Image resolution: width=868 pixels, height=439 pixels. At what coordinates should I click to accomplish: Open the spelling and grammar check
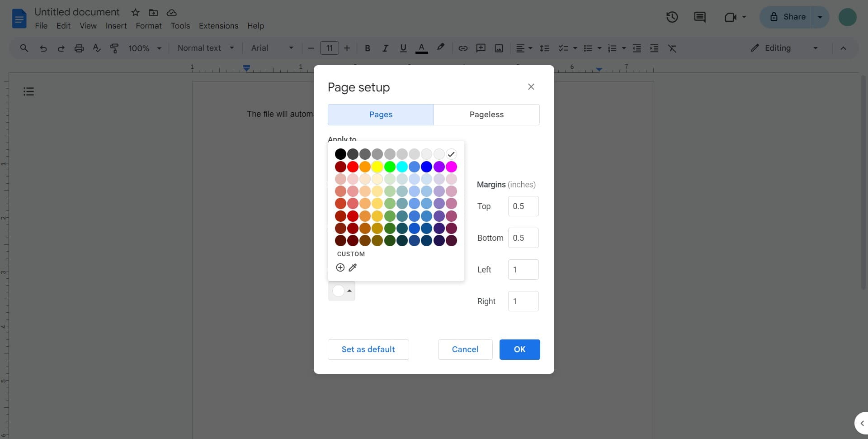(x=96, y=48)
